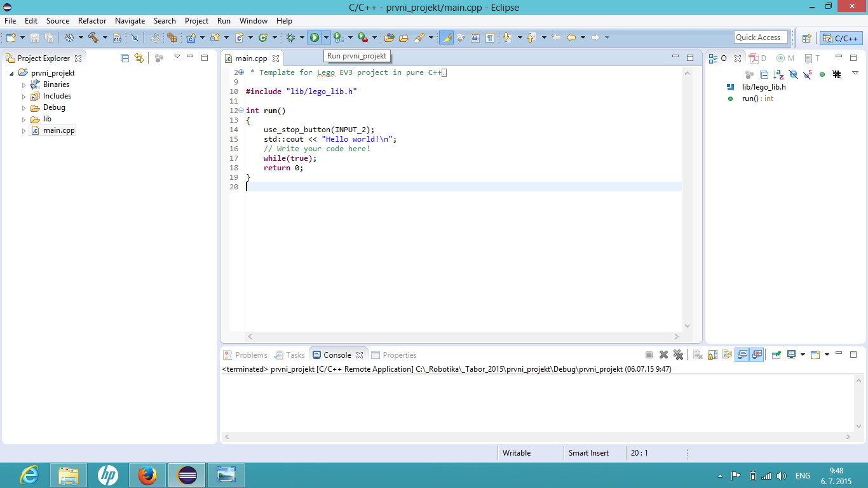This screenshot has height=488, width=868.
Task: Click the Open Perspective icon
Action: [x=806, y=38]
